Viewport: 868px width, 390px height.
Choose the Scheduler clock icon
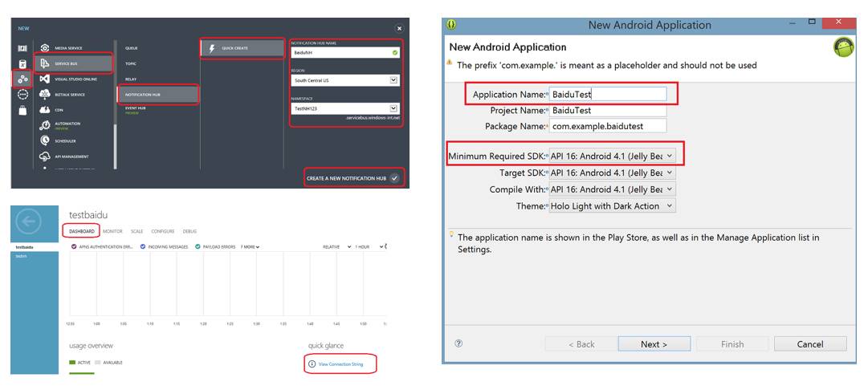pos(44,141)
